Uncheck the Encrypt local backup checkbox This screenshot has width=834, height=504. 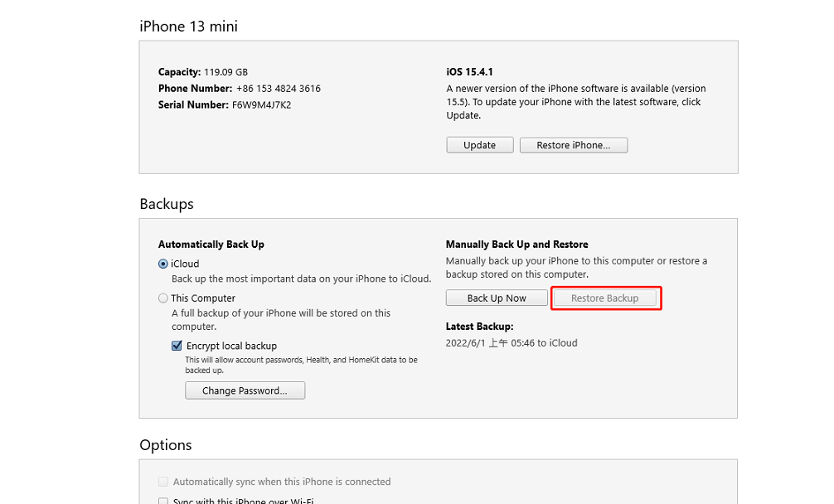coord(177,346)
